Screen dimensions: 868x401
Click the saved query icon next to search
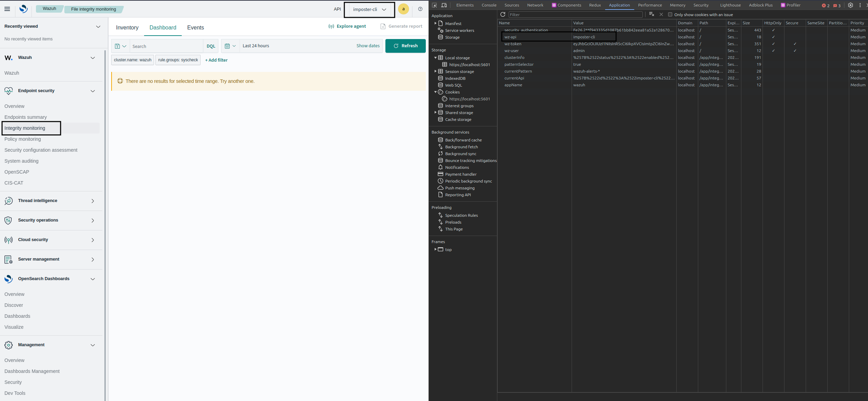(x=118, y=46)
